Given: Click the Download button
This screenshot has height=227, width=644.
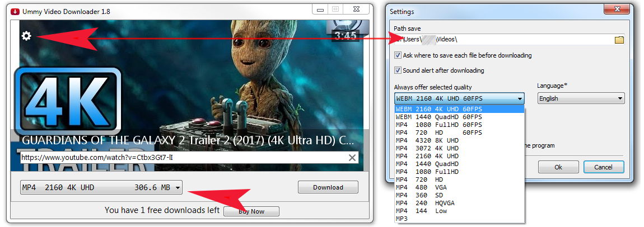Looking at the screenshot, I should click(328, 187).
